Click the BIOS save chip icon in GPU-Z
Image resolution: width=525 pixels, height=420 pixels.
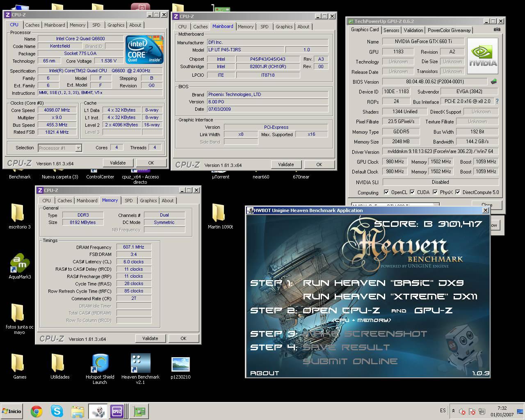click(494, 82)
